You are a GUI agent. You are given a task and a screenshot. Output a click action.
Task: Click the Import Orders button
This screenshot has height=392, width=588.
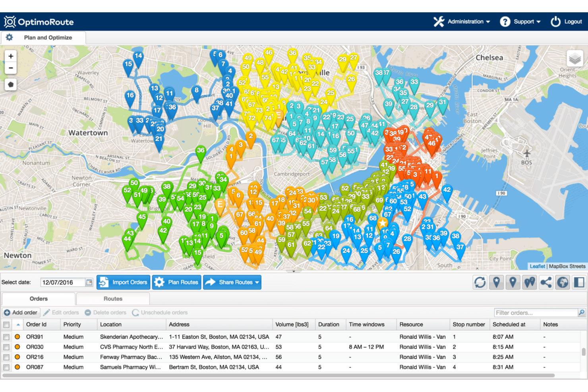124,282
